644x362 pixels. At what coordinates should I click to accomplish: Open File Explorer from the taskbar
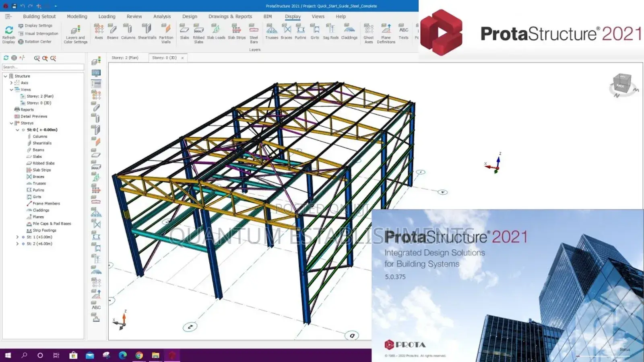pos(155,355)
